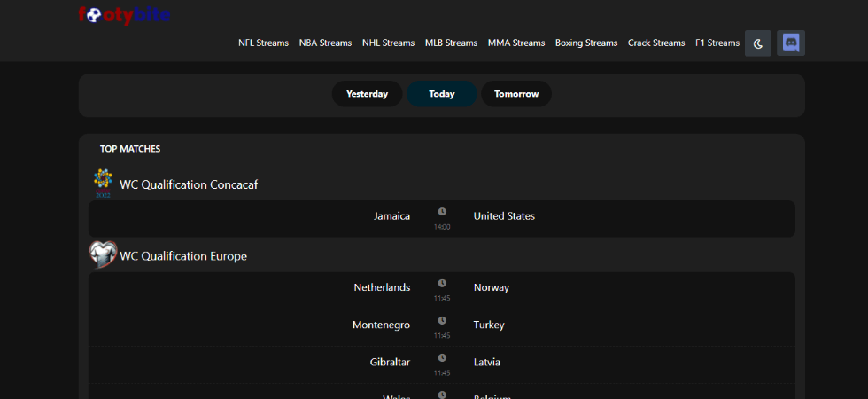Switch to Yesterday's matches
Viewport: 868px width, 399px height.
pyautogui.click(x=367, y=94)
